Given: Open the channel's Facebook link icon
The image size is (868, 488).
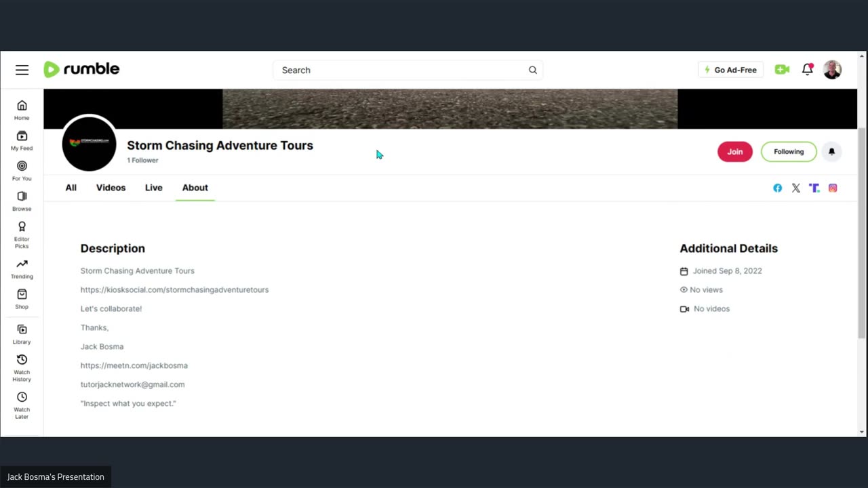Looking at the screenshot, I should click(778, 188).
